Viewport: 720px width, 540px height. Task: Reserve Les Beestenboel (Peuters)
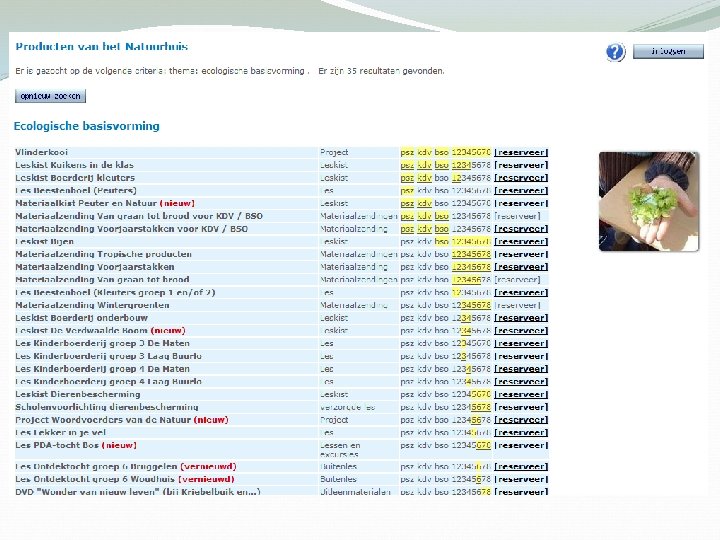521,191
